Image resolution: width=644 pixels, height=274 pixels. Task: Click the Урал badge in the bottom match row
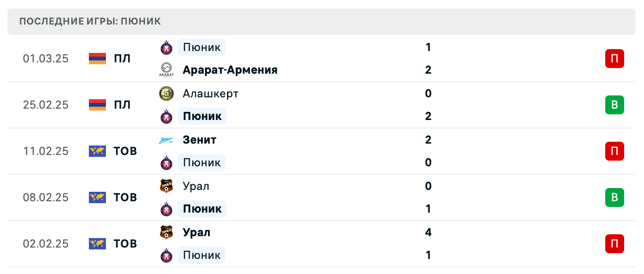tap(166, 232)
